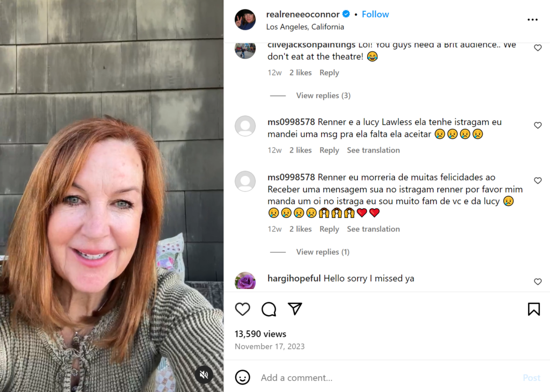Open the three-dot more options menu
Screen dimensions: 550x392
tap(532, 20)
